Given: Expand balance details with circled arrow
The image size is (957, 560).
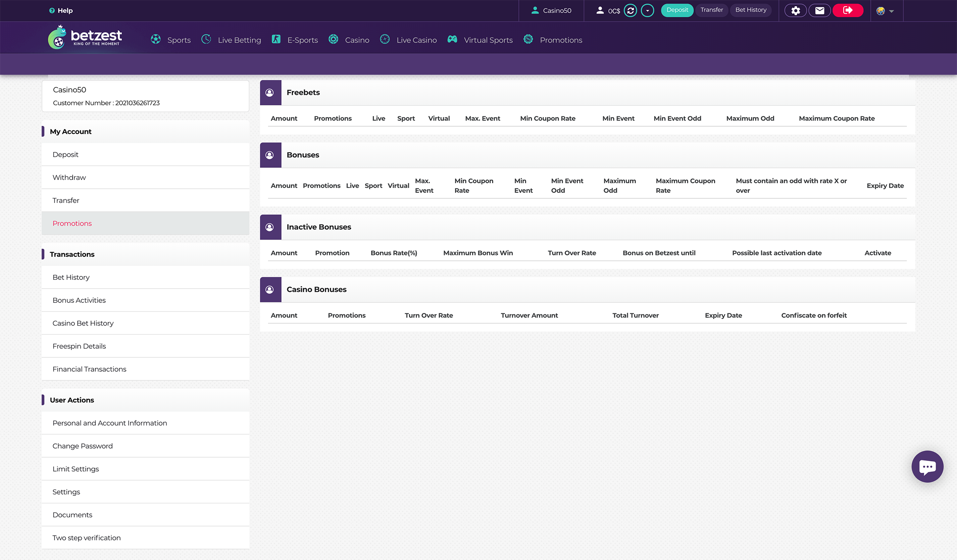Looking at the screenshot, I should (x=648, y=10).
